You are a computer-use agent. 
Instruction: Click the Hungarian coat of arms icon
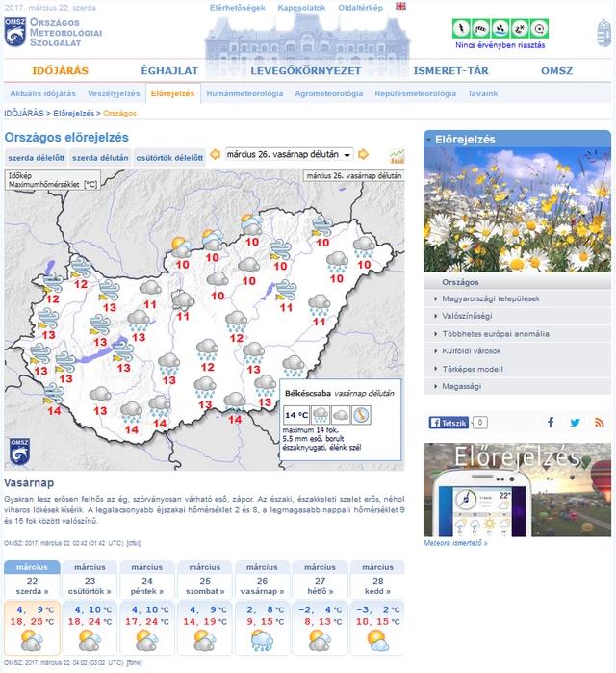(x=603, y=33)
